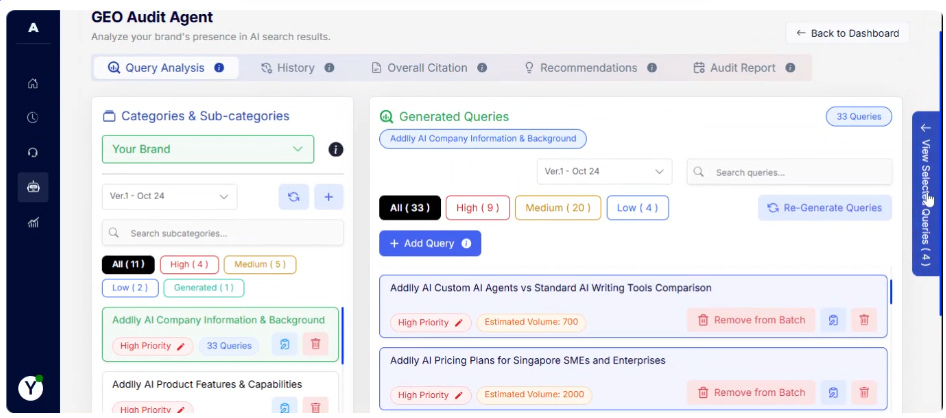Image resolution: width=946 pixels, height=418 pixels.
Task: Click info icon next to Overall Citation
Action: click(482, 68)
